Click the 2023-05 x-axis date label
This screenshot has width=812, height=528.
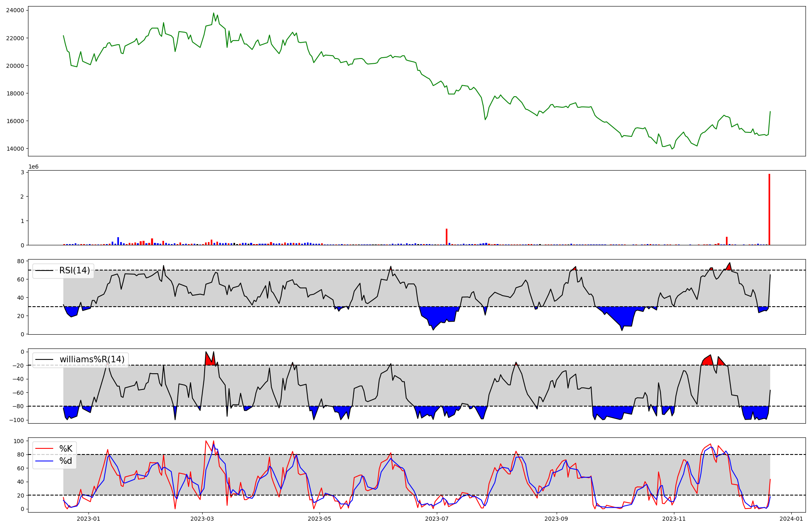pos(320,519)
